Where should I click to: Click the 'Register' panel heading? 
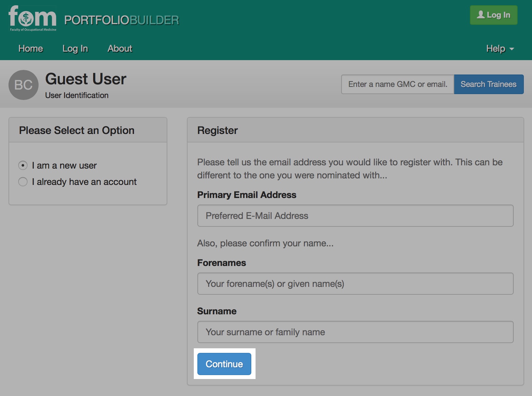218,130
